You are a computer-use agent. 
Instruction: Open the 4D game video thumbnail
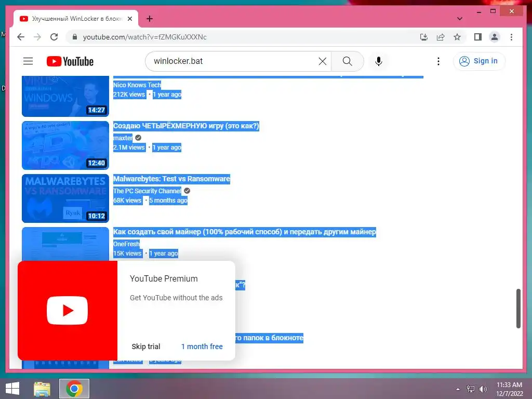tap(65, 145)
